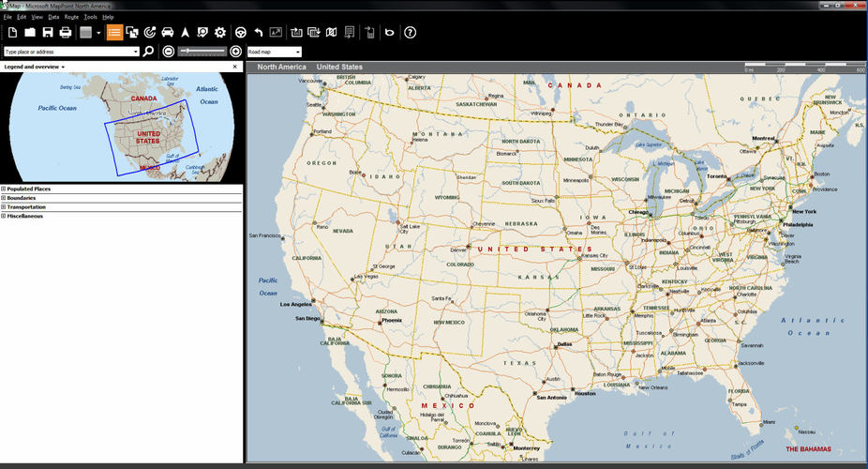Click the Houston city label

[585, 393]
